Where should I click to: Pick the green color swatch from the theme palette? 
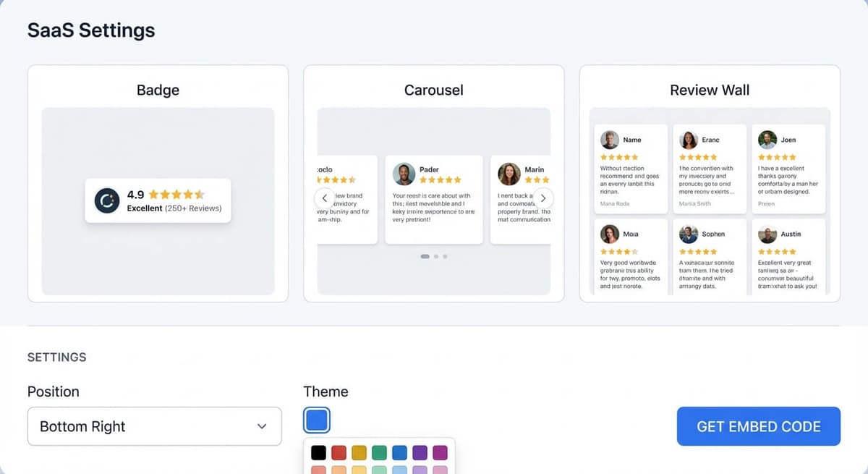click(x=379, y=452)
